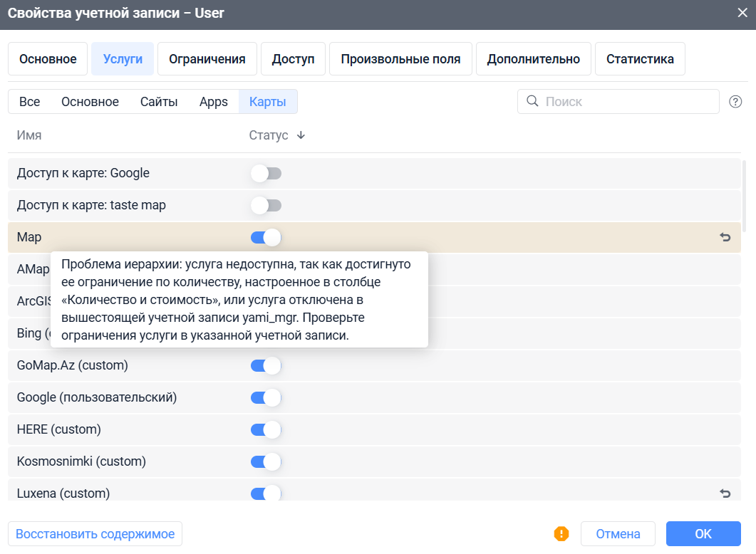756x554 pixels.
Task: Click the Поиск search field
Action: tap(627, 102)
